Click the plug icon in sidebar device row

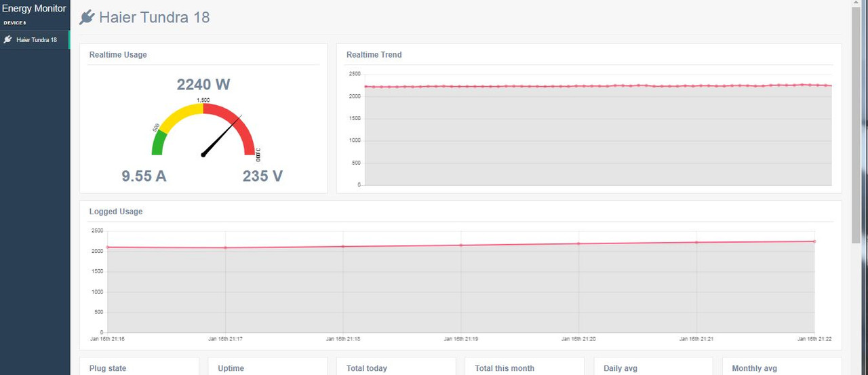7,39
